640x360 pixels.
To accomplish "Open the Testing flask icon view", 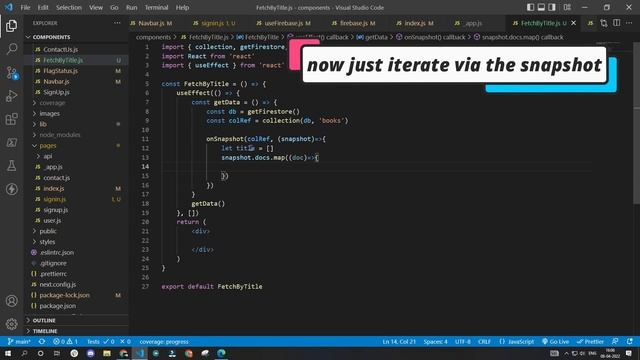I will pyautogui.click(x=11, y=166).
